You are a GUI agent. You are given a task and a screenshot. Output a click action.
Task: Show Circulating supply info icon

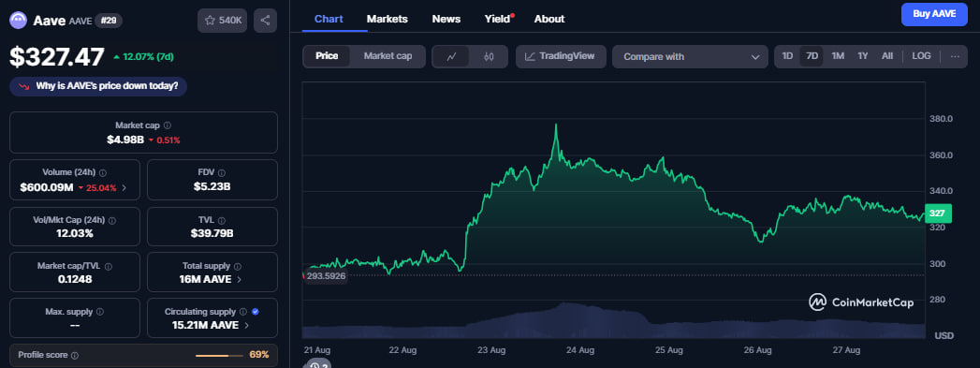click(x=242, y=311)
